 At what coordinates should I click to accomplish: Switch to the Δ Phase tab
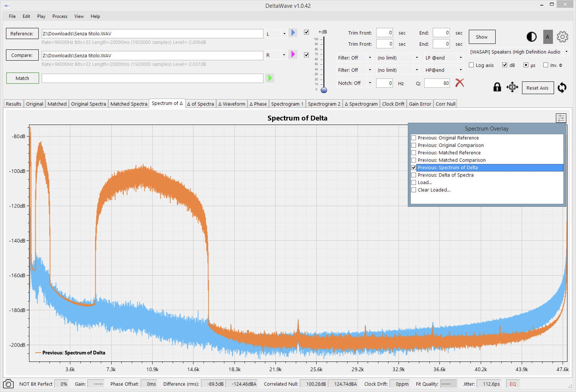258,104
